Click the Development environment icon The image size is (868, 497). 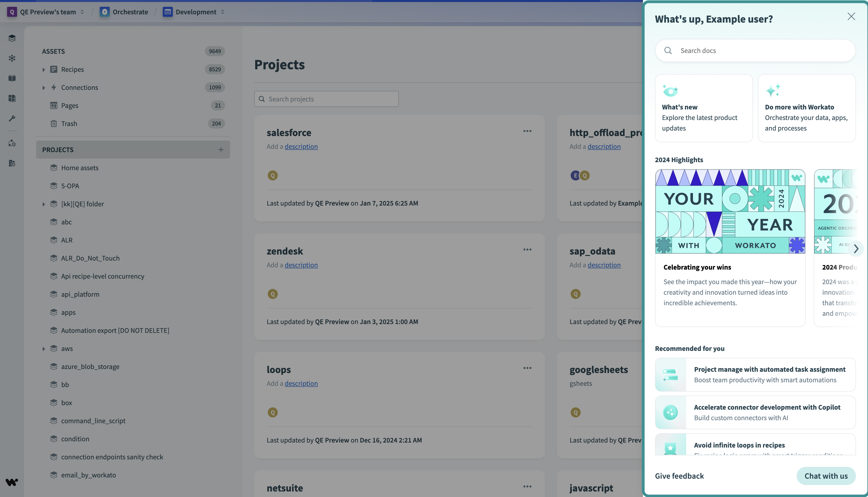click(168, 12)
